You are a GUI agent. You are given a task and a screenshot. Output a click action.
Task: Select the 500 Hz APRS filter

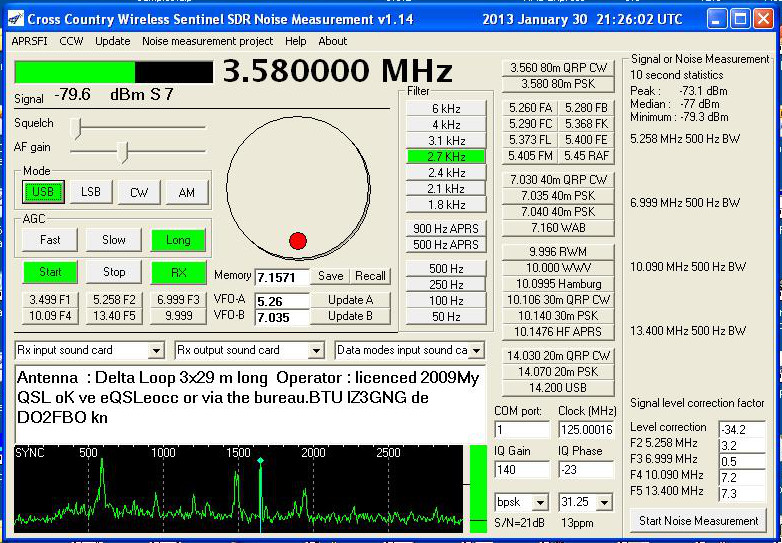click(446, 244)
